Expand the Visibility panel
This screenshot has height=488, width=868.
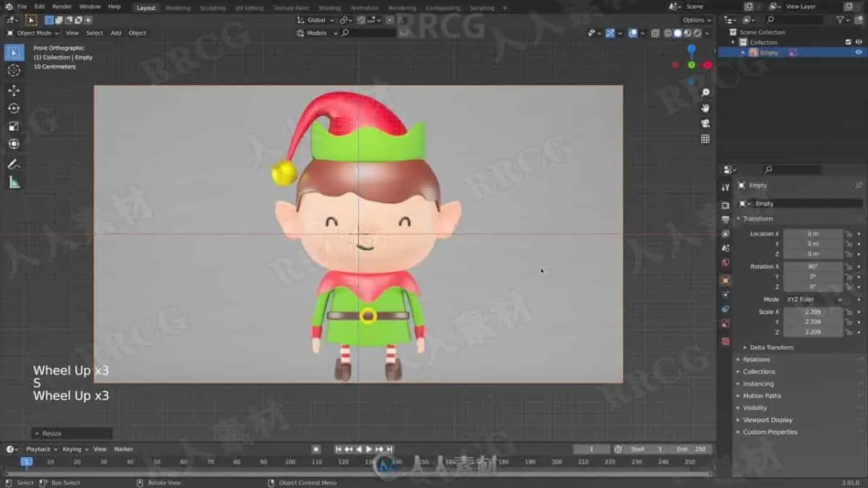click(x=755, y=408)
